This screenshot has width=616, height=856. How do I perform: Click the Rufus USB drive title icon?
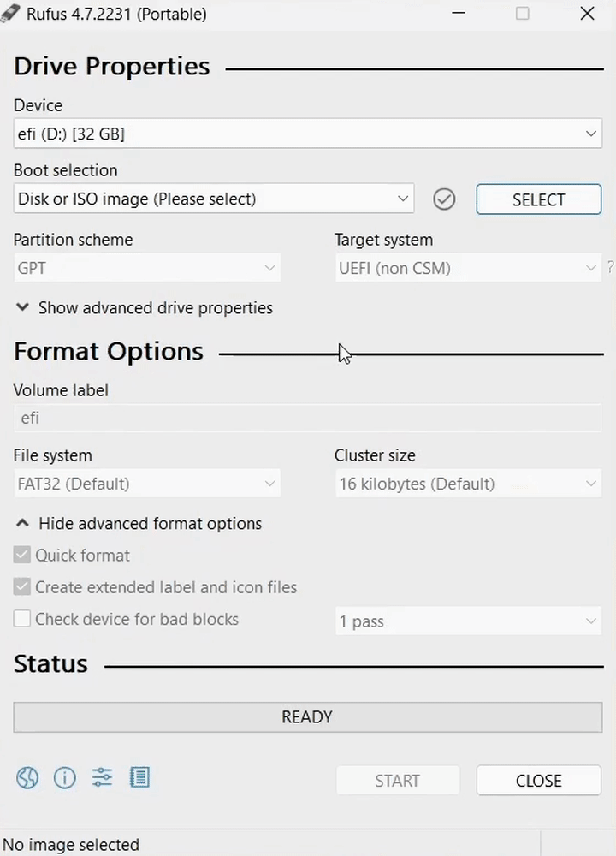9,14
